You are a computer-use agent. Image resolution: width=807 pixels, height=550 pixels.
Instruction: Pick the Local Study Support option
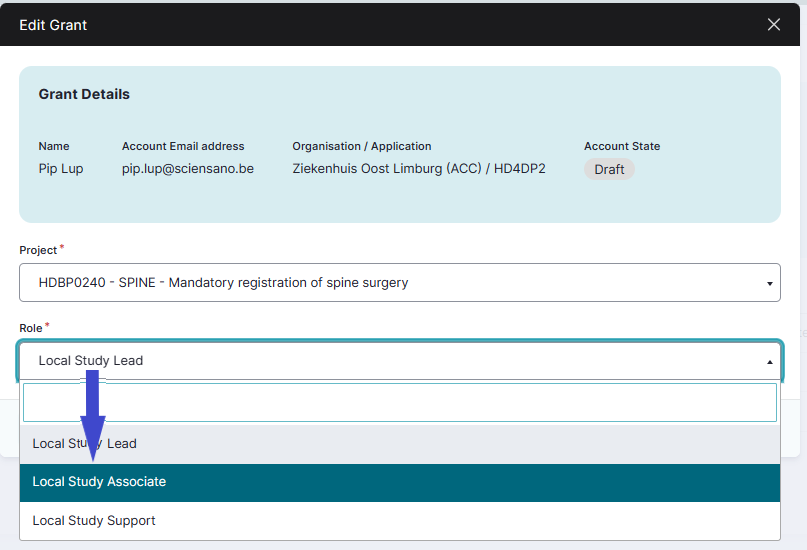(x=94, y=521)
